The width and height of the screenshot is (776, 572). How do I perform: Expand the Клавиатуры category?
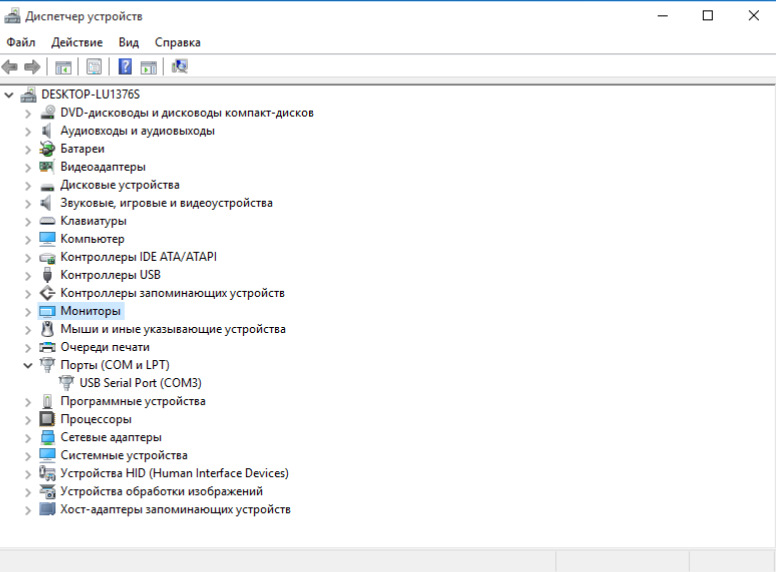[28, 222]
